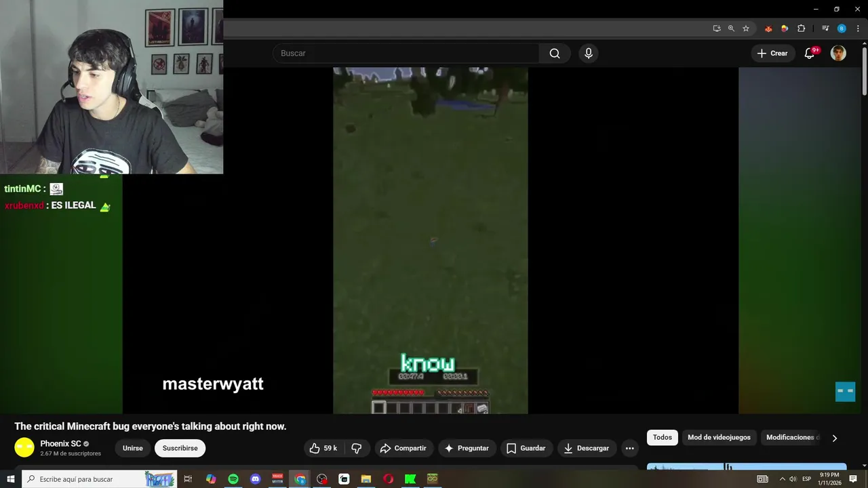
Task: Open the media control music icon
Action: [825, 28]
